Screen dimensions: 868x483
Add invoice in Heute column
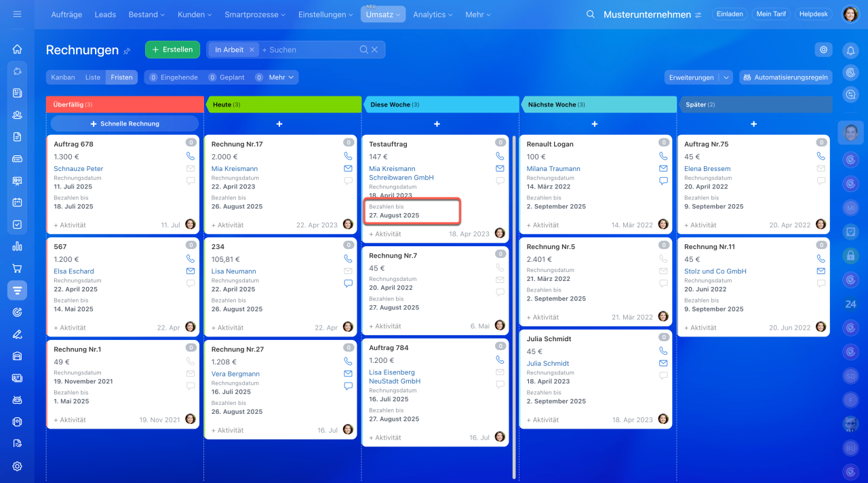pos(279,124)
